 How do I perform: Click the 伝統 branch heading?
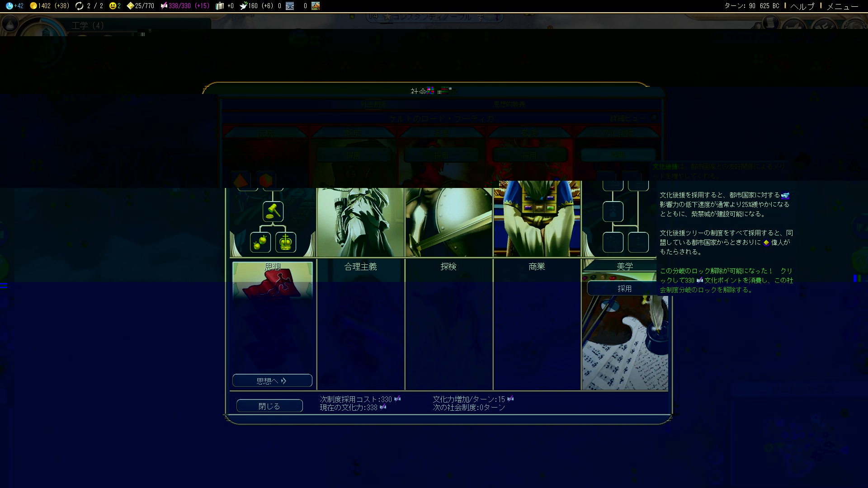(265, 133)
